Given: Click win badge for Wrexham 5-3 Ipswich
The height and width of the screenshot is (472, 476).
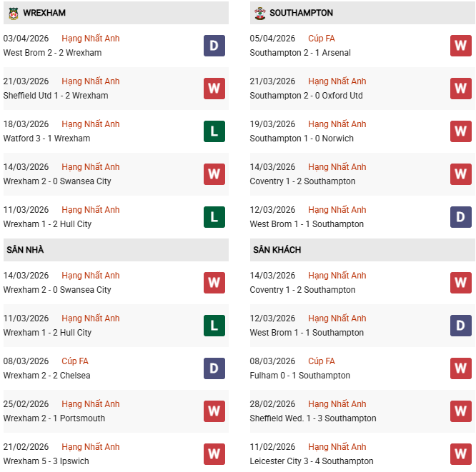Looking at the screenshot, I should tap(214, 454).
